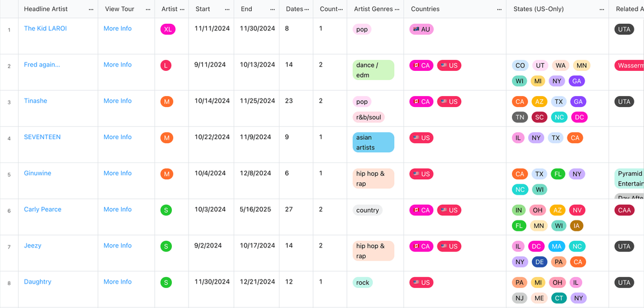Click the S badge in Jeezy row
The image size is (644, 308).
click(166, 246)
